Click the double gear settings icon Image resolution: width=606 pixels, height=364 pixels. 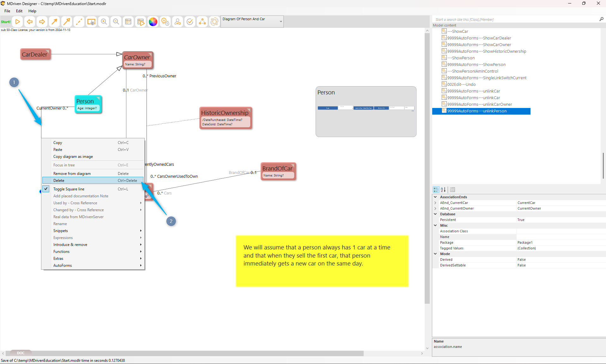click(x=165, y=22)
